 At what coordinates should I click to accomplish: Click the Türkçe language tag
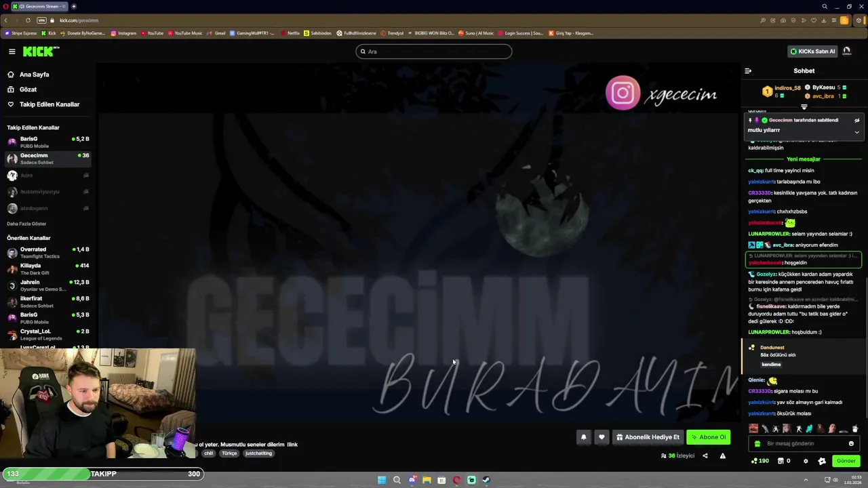(x=230, y=453)
